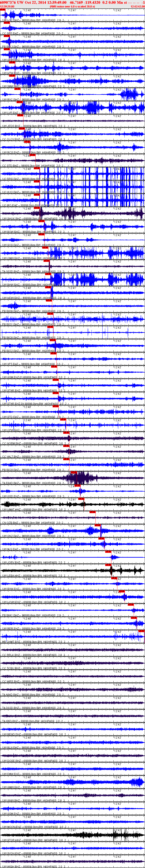Click the red pick marker on UW LOC trace

click(3, 9)
